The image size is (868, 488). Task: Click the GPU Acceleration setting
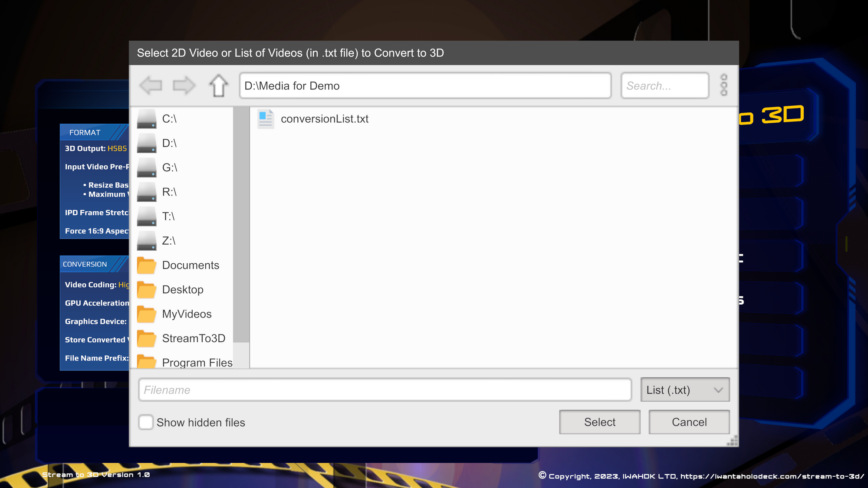[97, 303]
